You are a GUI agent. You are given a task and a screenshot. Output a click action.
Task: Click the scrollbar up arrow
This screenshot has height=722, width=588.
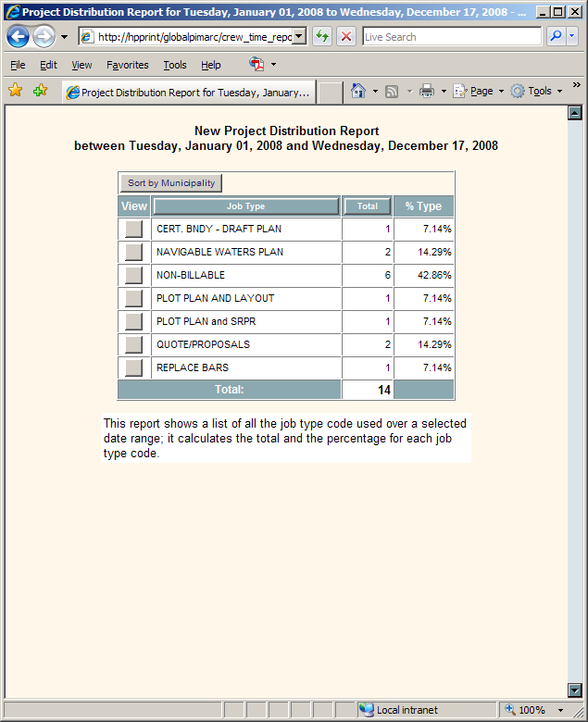pos(575,113)
